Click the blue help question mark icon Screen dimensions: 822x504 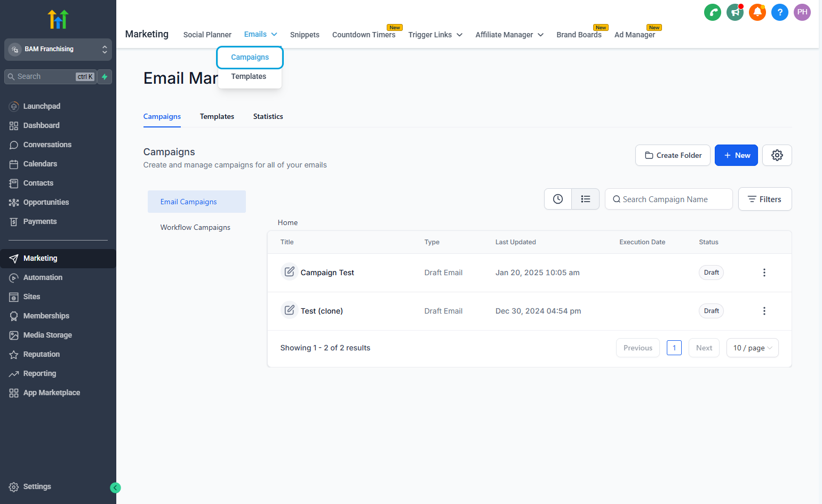[780, 12]
